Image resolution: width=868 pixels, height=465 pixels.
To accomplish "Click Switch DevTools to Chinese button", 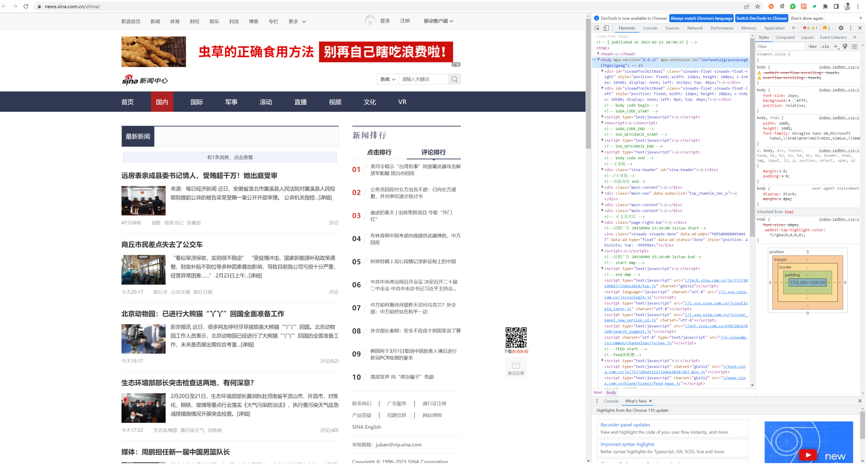I will click(761, 18).
